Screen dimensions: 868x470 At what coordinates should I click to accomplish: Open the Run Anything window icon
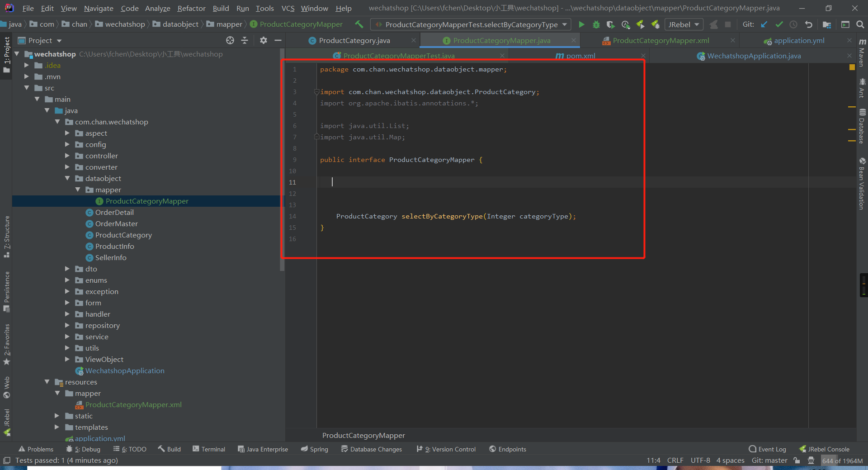[x=845, y=24]
